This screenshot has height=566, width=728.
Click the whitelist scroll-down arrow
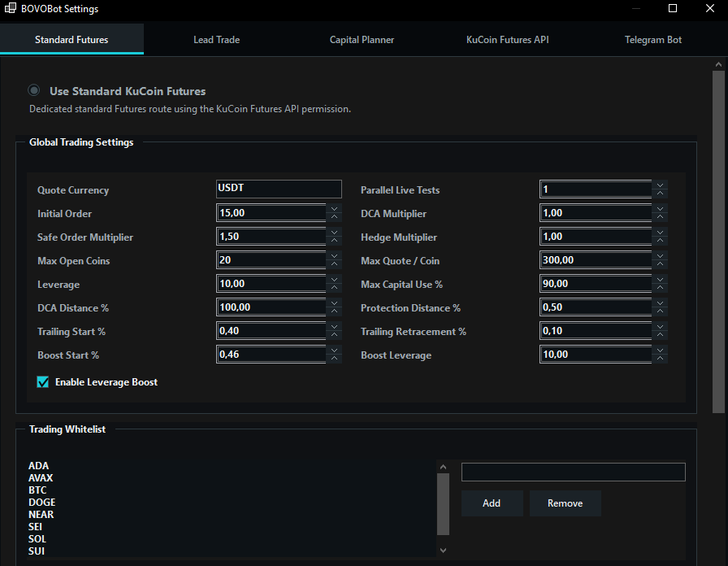443,551
